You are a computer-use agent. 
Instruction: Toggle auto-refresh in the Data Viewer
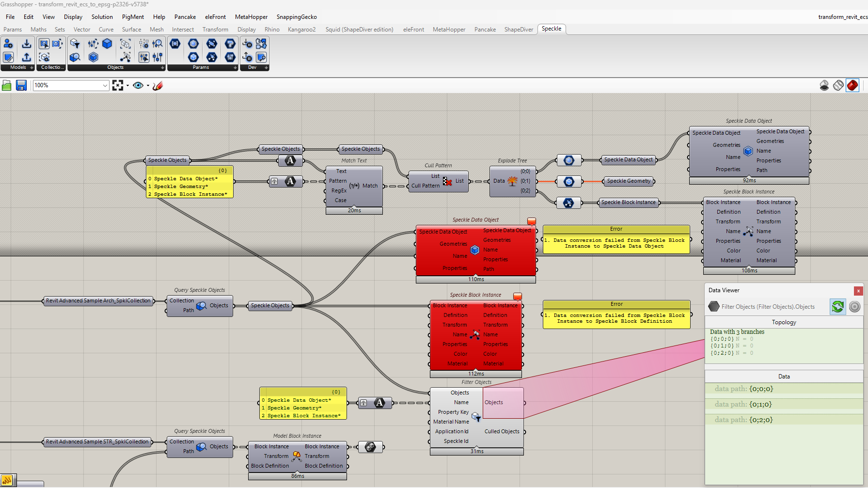[837, 307]
